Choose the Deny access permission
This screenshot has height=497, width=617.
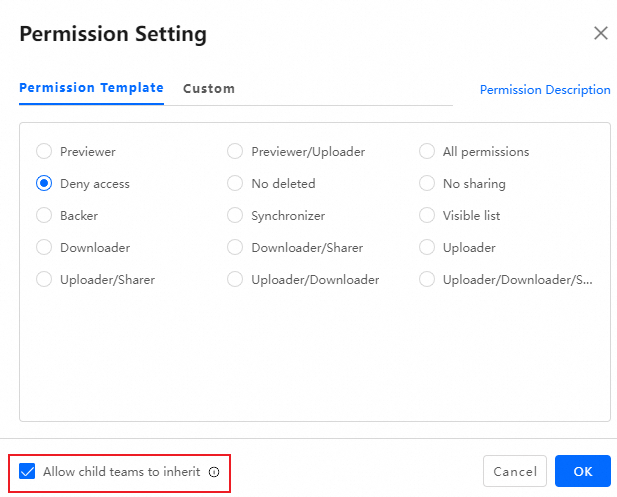(x=44, y=184)
